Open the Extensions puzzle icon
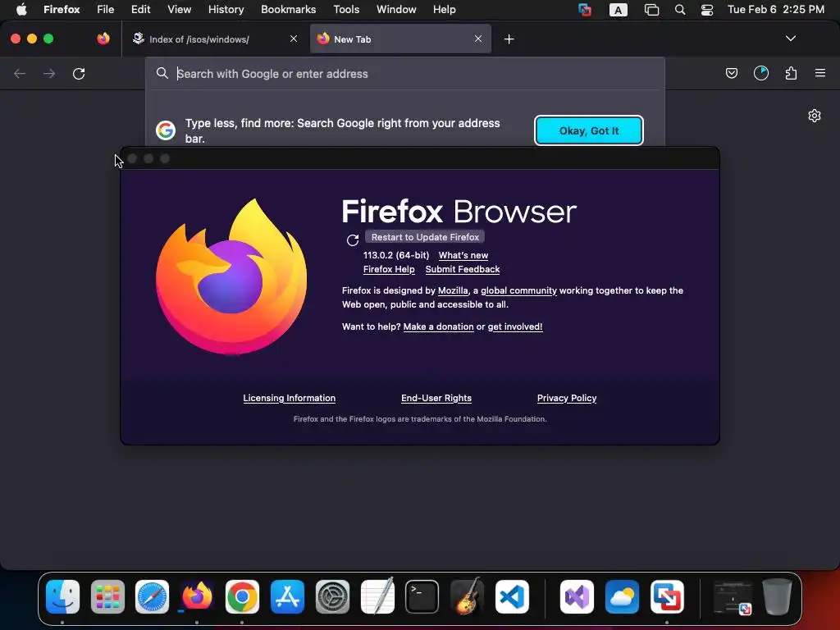Viewport: 840px width, 630px height. pyautogui.click(x=791, y=73)
